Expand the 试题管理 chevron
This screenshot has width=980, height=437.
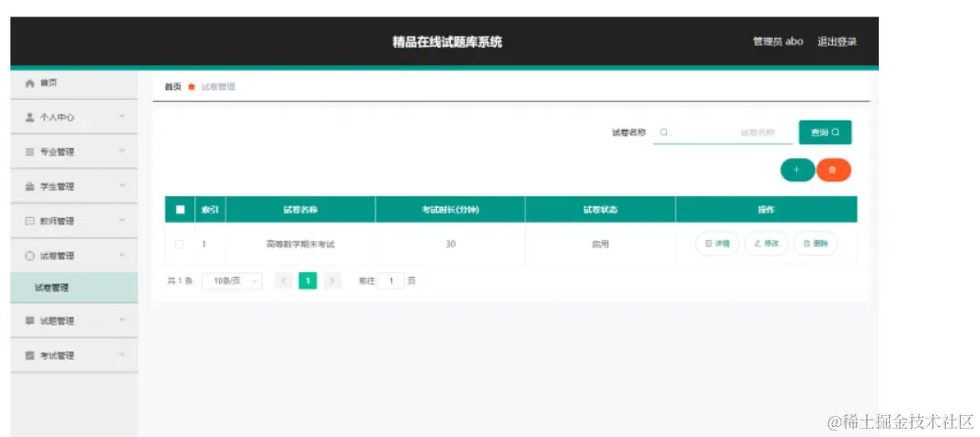(x=122, y=320)
